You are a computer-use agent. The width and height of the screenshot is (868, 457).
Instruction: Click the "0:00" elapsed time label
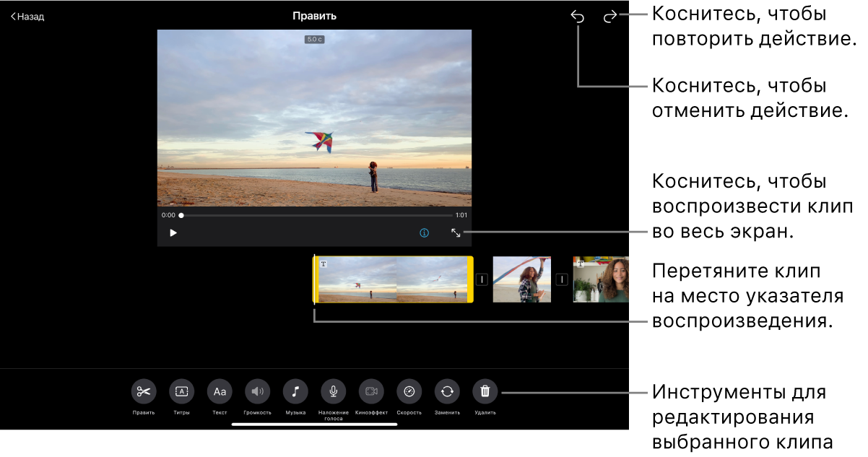168,215
